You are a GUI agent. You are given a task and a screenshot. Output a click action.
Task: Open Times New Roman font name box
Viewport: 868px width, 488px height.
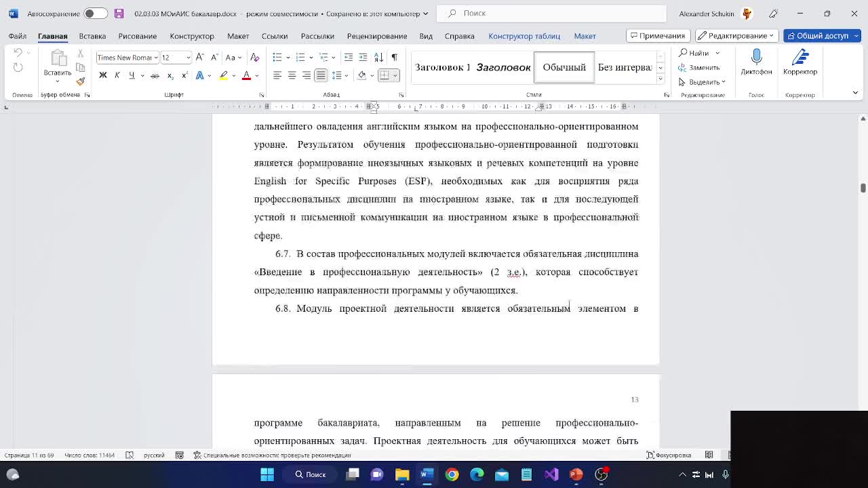coord(127,58)
